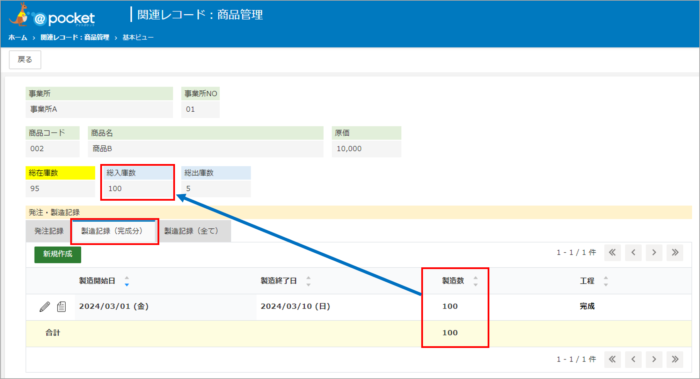This screenshot has width=700, height=379.
Task: Switch to 製造記録（完成分）tab
Action: (x=114, y=231)
